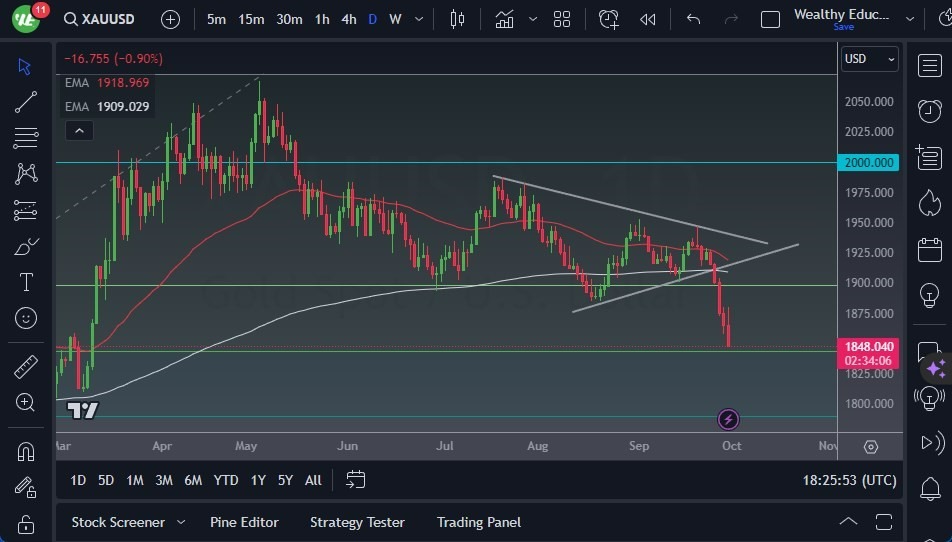The height and width of the screenshot is (542, 952).
Task: Open the ideas stream broadcast panel
Action: tap(930, 398)
